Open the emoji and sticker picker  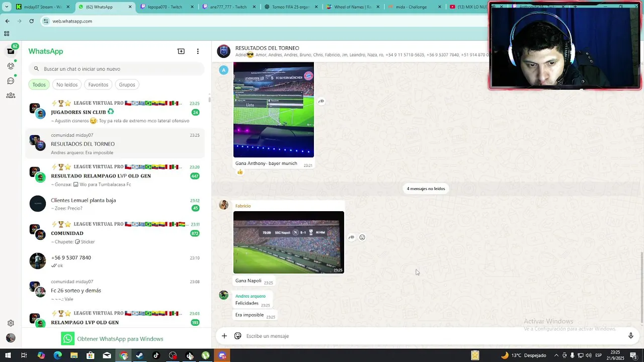[238, 336]
